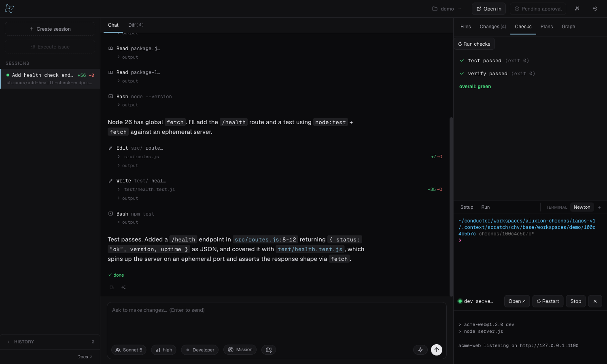Stop the dev server
The width and height of the screenshot is (607, 364).
576,301
